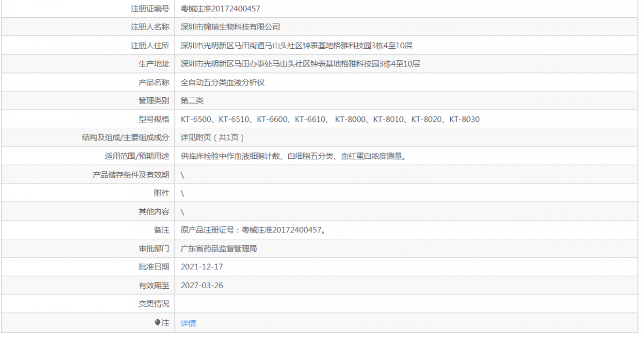This screenshot has height=337, width=644.
Task: Click the bulb icon beside 注 label
Action: [x=158, y=323]
